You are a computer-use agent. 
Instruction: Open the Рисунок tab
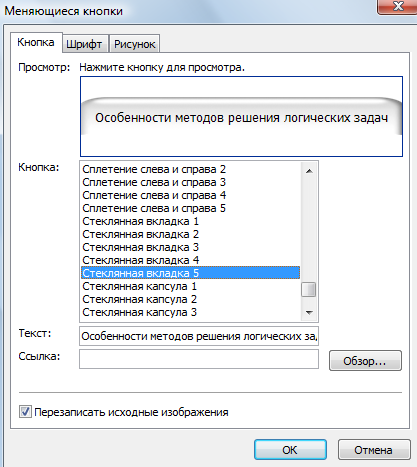pyautogui.click(x=135, y=44)
